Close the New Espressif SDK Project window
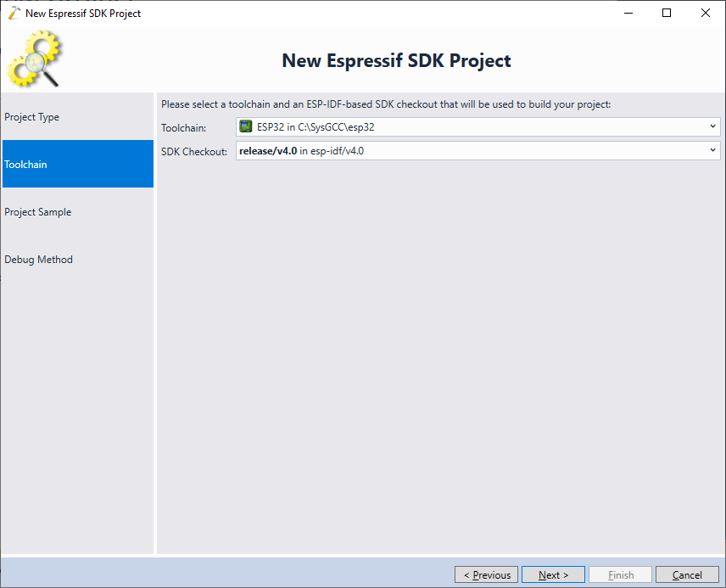The image size is (726, 588). (x=705, y=13)
